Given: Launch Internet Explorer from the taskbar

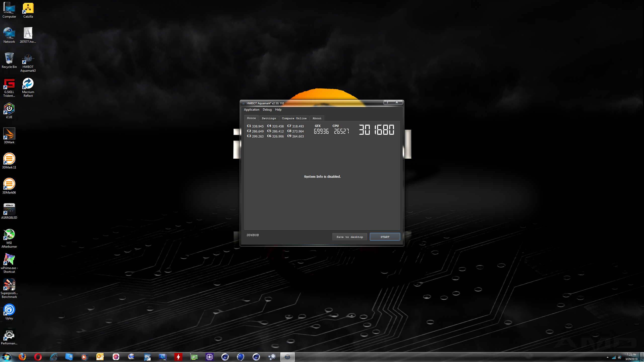Looking at the screenshot, I should point(54,357).
